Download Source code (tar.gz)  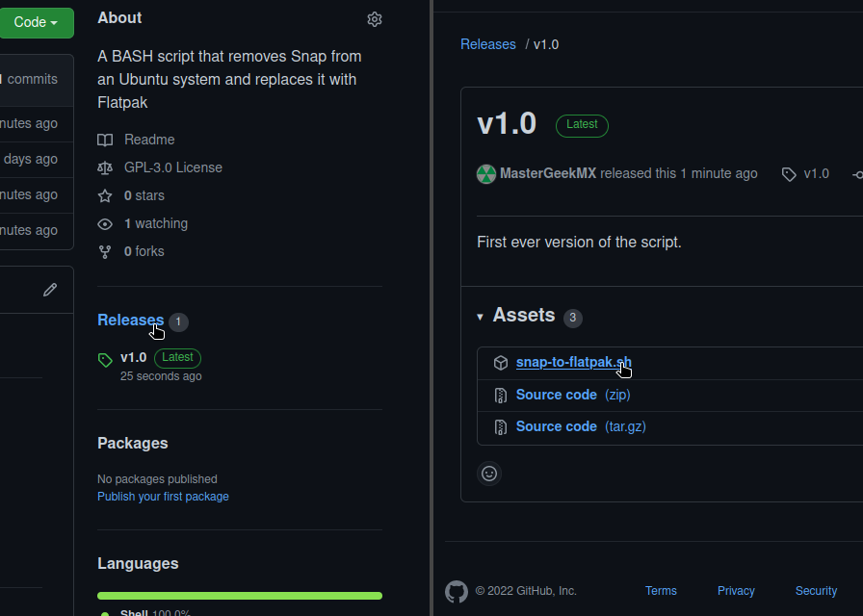581,426
